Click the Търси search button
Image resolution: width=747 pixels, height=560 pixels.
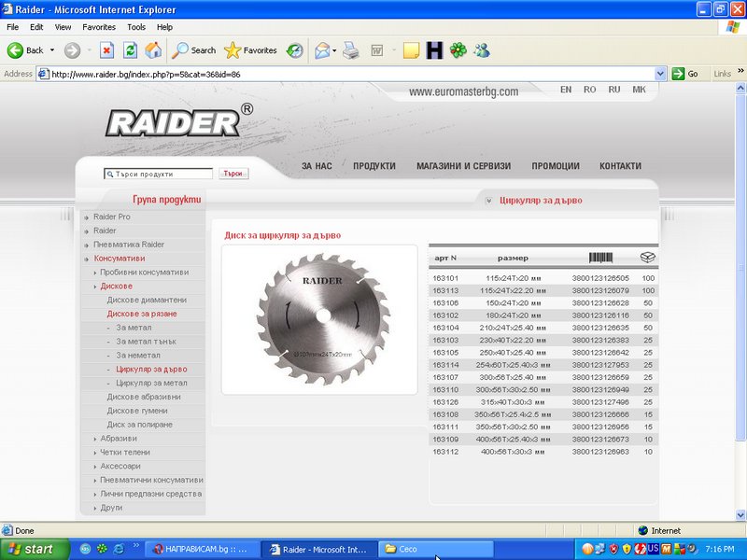pos(233,174)
